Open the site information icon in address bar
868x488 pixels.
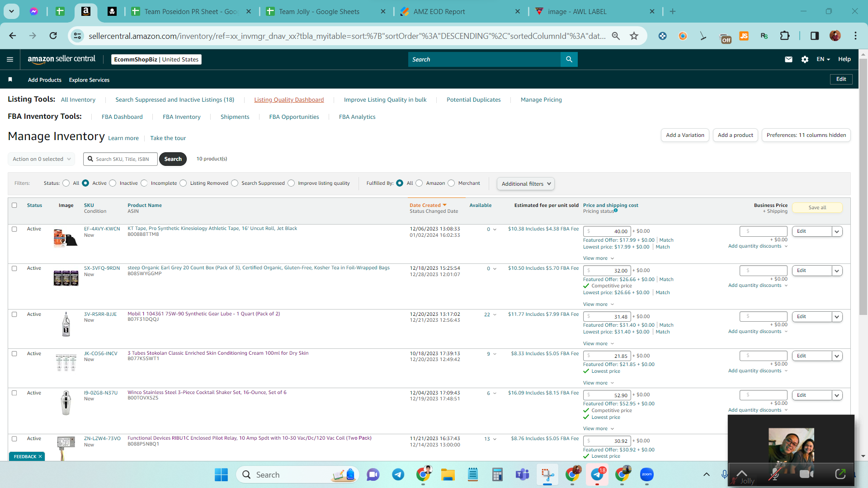(x=77, y=36)
